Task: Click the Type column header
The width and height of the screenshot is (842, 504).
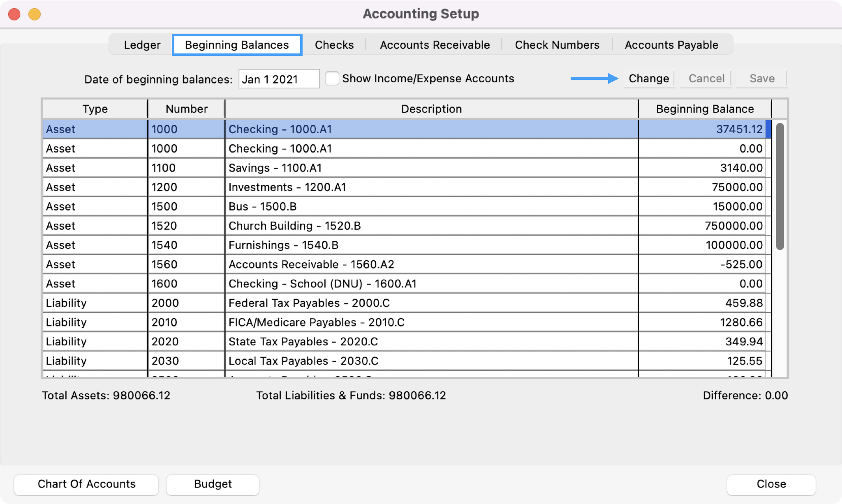Action: coord(95,109)
